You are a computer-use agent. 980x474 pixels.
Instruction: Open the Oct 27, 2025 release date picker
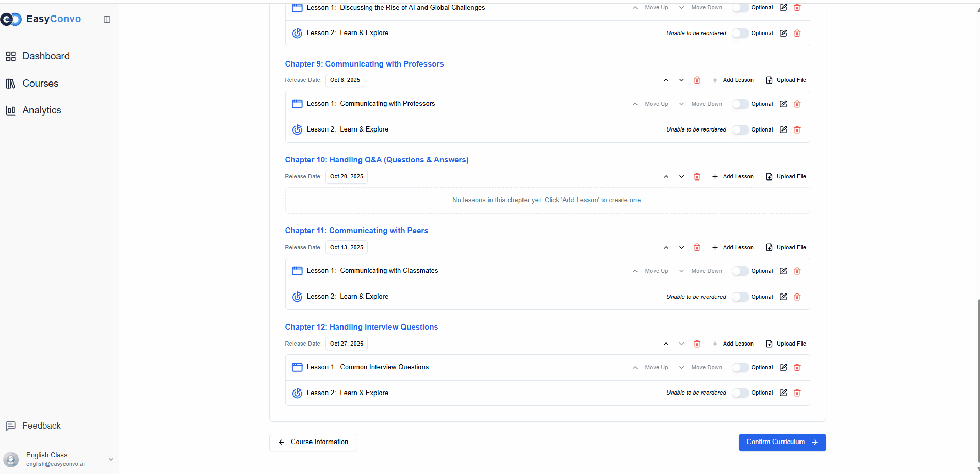(346, 344)
